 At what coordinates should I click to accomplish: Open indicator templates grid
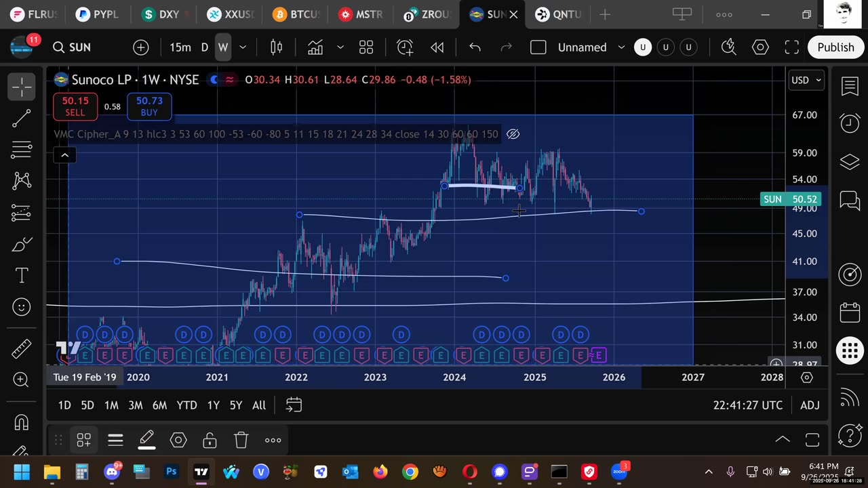366,47
